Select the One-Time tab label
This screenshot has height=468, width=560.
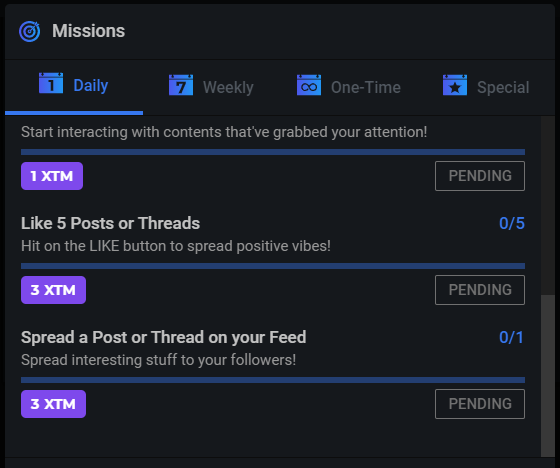pos(366,88)
